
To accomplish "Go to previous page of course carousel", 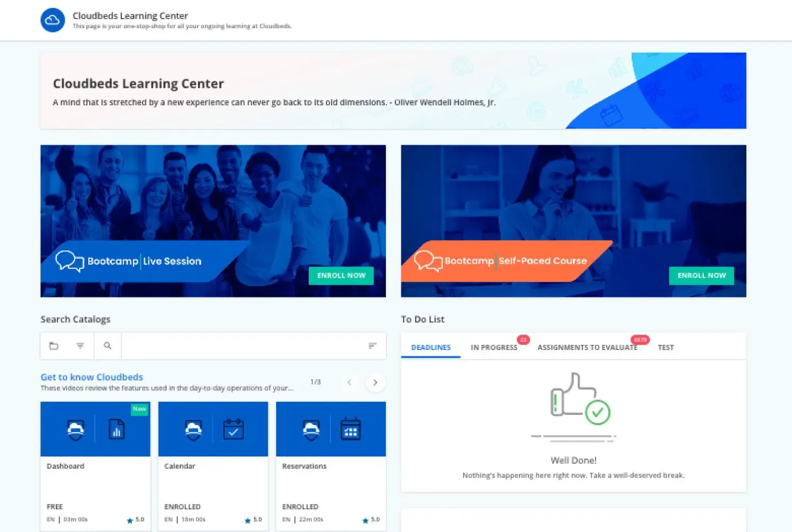I will pyautogui.click(x=350, y=383).
